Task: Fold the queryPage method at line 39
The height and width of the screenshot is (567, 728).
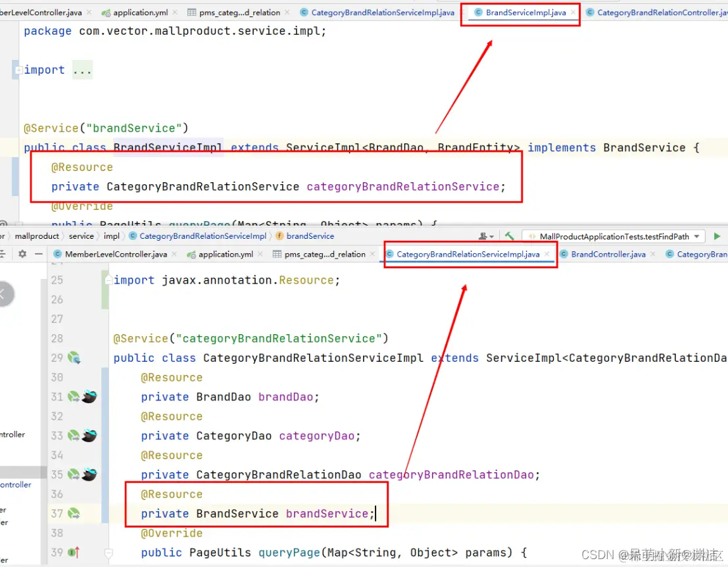Action: (108, 553)
